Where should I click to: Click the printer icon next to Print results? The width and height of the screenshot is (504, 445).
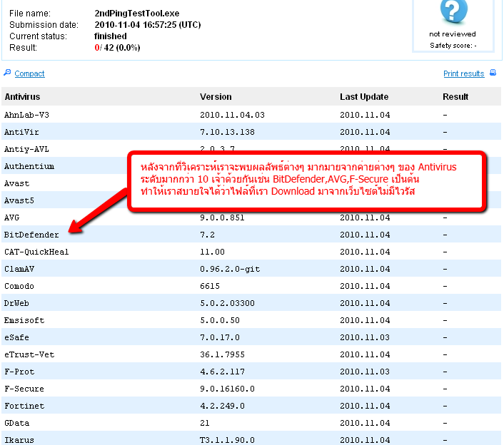(x=493, y=73)
